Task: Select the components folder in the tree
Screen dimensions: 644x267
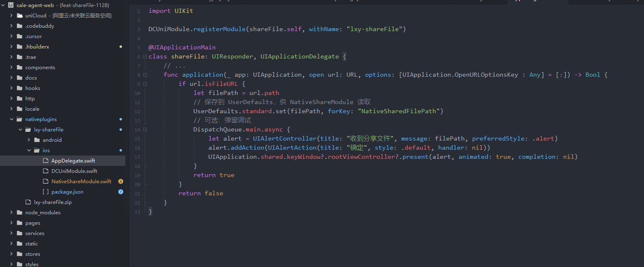Action: tap(40, 68)
